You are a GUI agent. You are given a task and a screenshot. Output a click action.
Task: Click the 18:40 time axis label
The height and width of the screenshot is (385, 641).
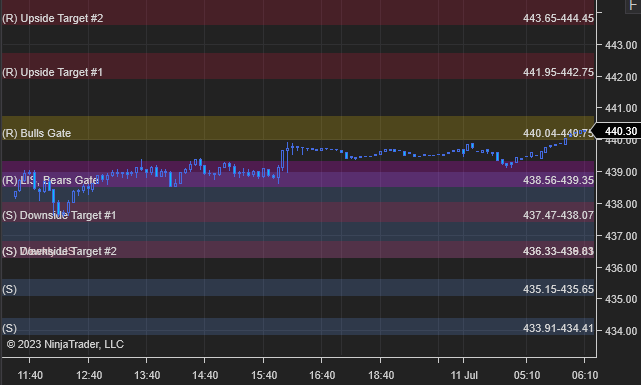coord(381,375)
